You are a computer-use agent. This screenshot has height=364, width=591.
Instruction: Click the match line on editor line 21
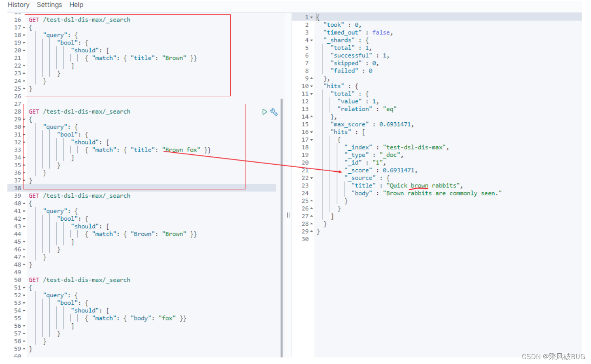(140, 58)
